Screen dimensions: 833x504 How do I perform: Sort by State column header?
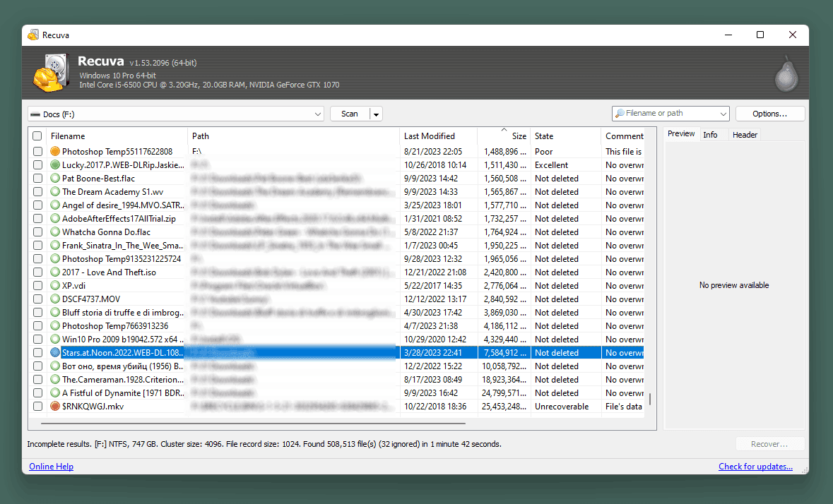point(565,136)
